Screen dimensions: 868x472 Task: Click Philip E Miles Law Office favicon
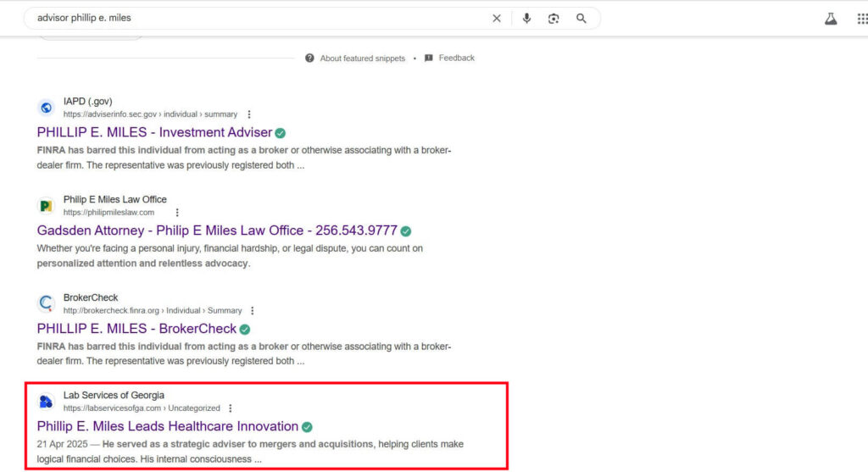(47, 206)
